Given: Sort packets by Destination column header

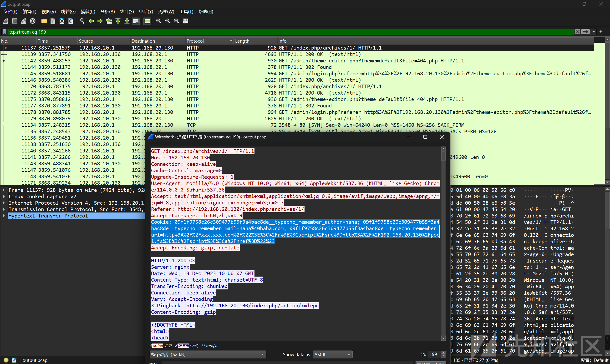Looking at the screenshot, I should pos(158,41).
